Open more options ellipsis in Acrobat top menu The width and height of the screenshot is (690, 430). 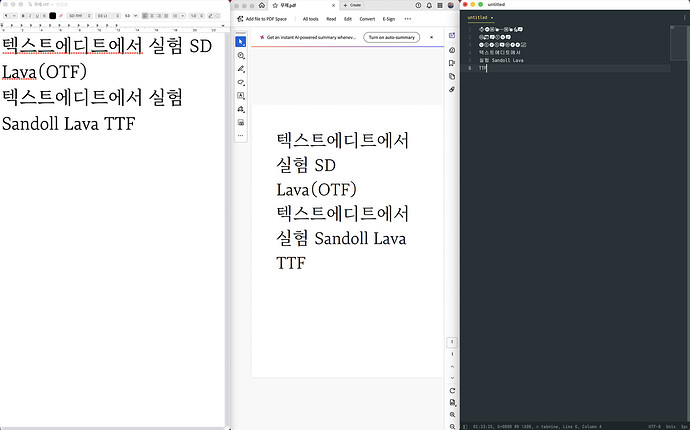tap(408, 19)
